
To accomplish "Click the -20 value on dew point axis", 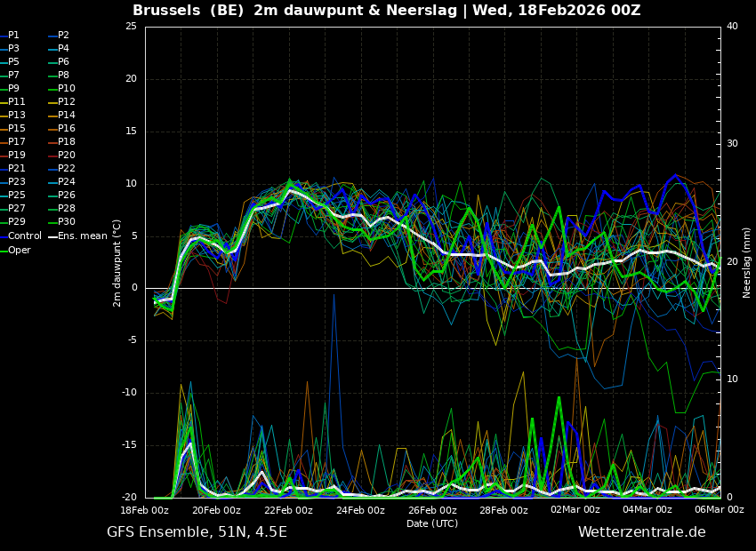I will pyautogui.click(x=128, y=498).
